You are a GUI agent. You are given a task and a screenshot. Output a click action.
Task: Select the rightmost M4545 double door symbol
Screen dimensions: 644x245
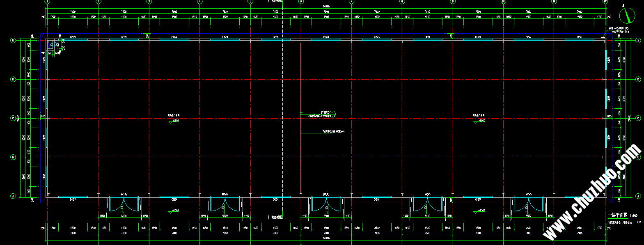[529, 204]
